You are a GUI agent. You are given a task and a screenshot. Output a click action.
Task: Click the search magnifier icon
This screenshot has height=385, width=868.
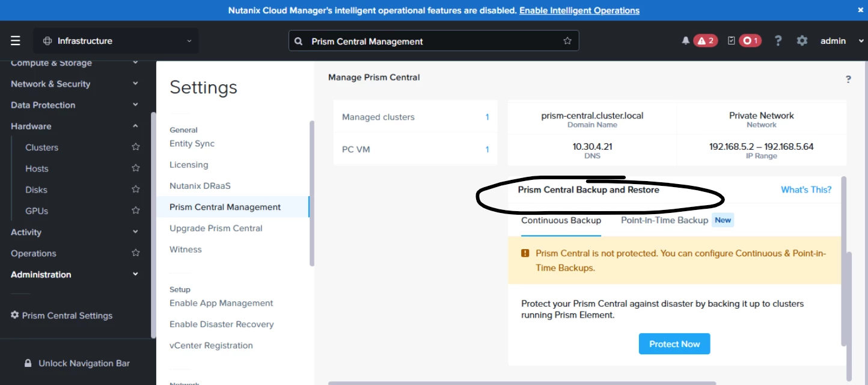[298, 42]
